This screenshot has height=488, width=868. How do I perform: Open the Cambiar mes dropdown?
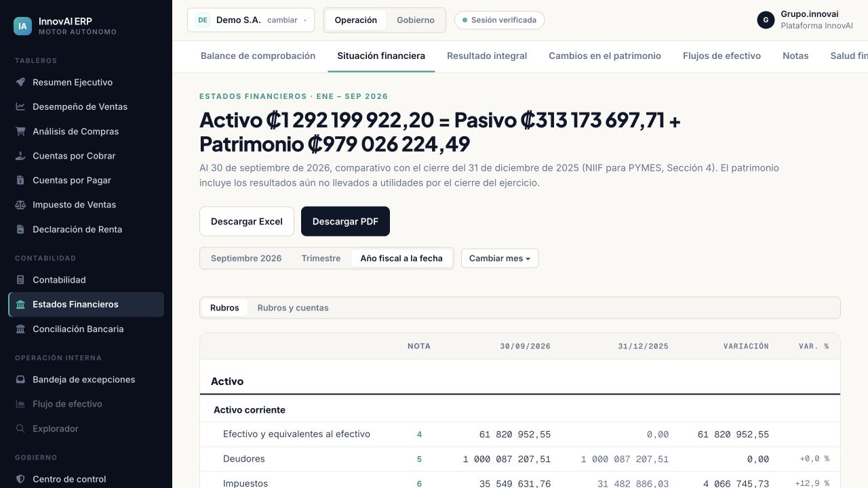pyautogui.click(x=500, y=258)
